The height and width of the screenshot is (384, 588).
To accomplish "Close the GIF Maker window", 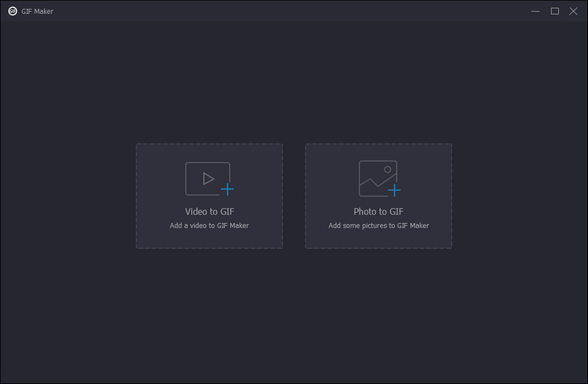I will click(x=573, y=11).
